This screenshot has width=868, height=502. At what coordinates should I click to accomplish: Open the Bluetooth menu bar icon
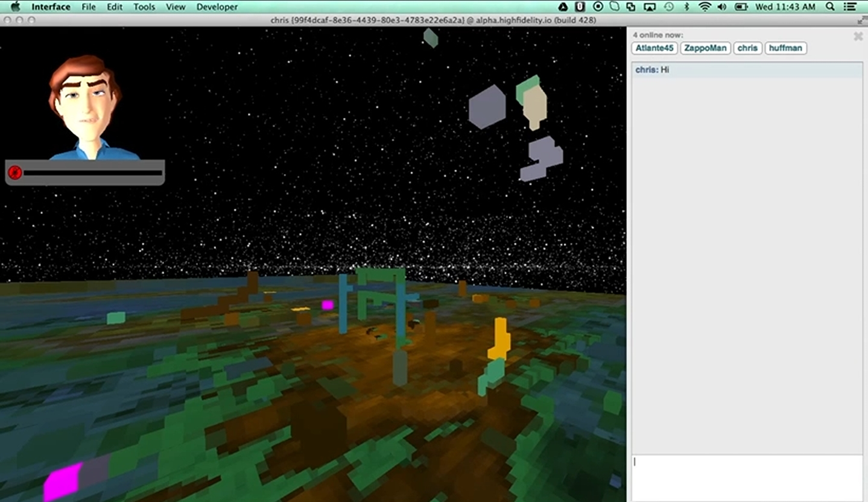click(x=686, y=7)
